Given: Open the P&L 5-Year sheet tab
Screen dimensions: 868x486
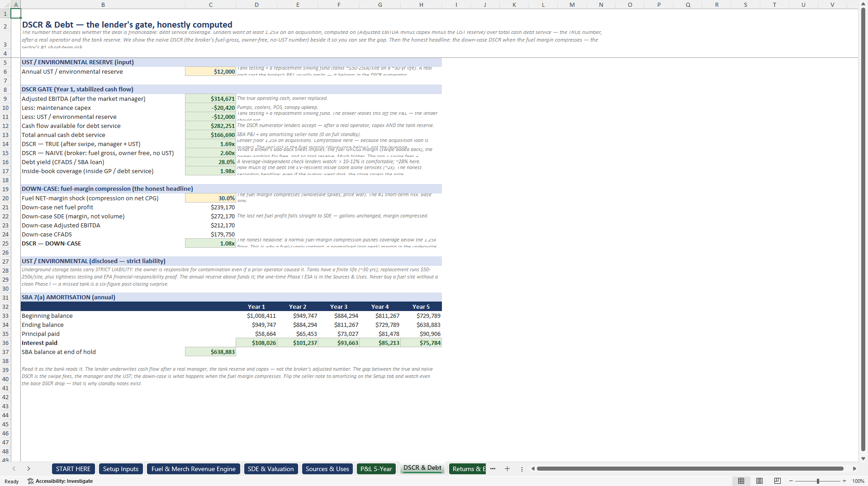Looking at the screenshot, I should (376, 469).
